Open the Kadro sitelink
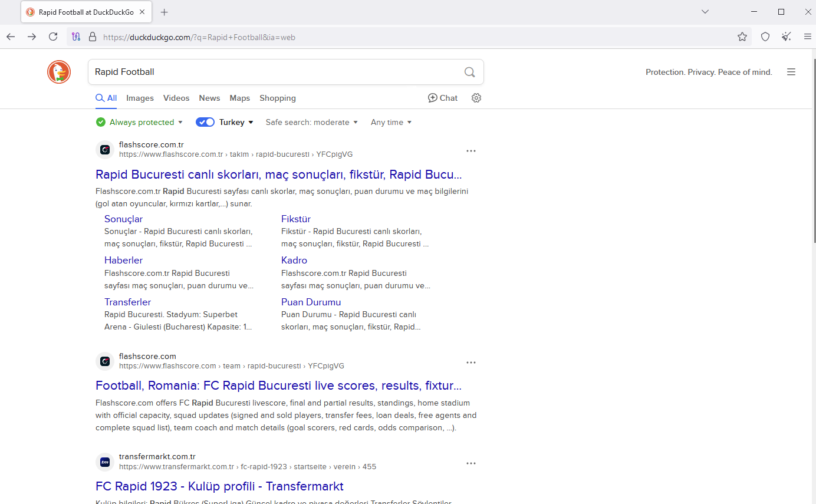 click(x=294, y=260)
